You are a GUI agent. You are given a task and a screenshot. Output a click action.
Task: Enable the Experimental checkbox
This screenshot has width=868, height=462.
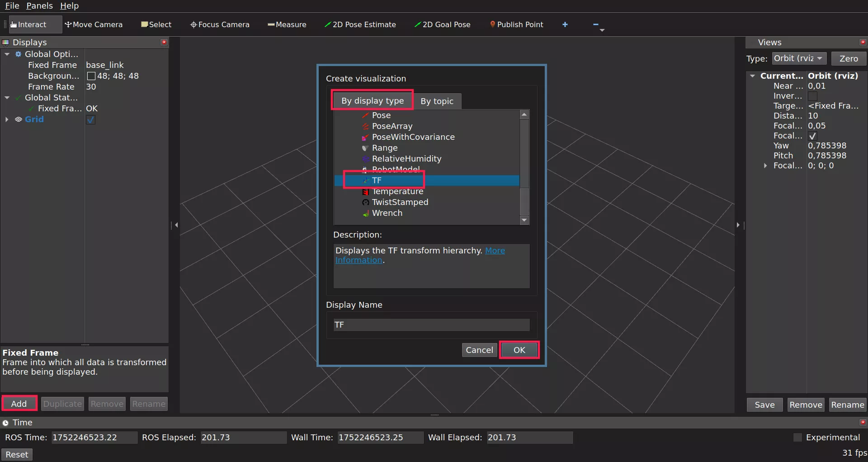click(x=797, y=438)
